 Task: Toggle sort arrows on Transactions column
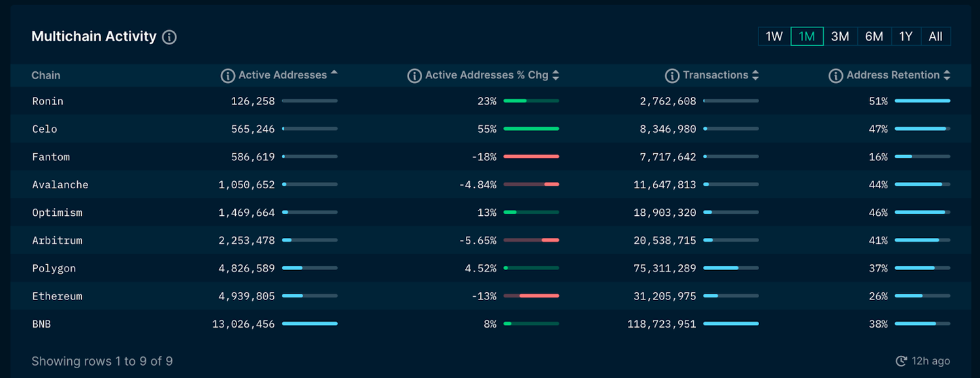point(755,76)
